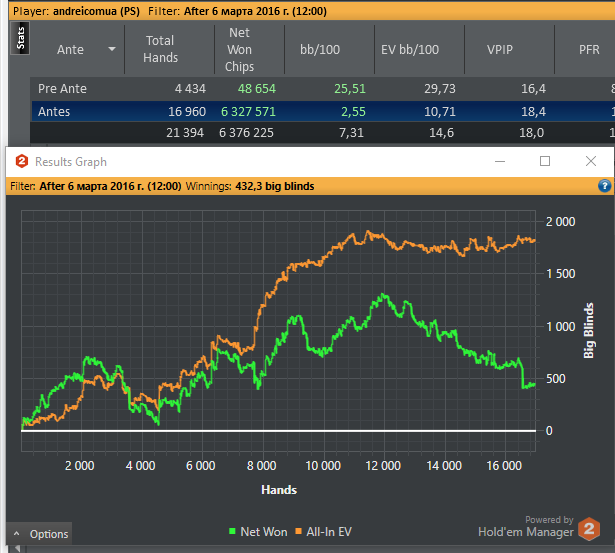Image resolution: width=615 pixels, height=553 pixels.
Task: Toggle the All-In EV legend series
Action: [x=321, y=532]
